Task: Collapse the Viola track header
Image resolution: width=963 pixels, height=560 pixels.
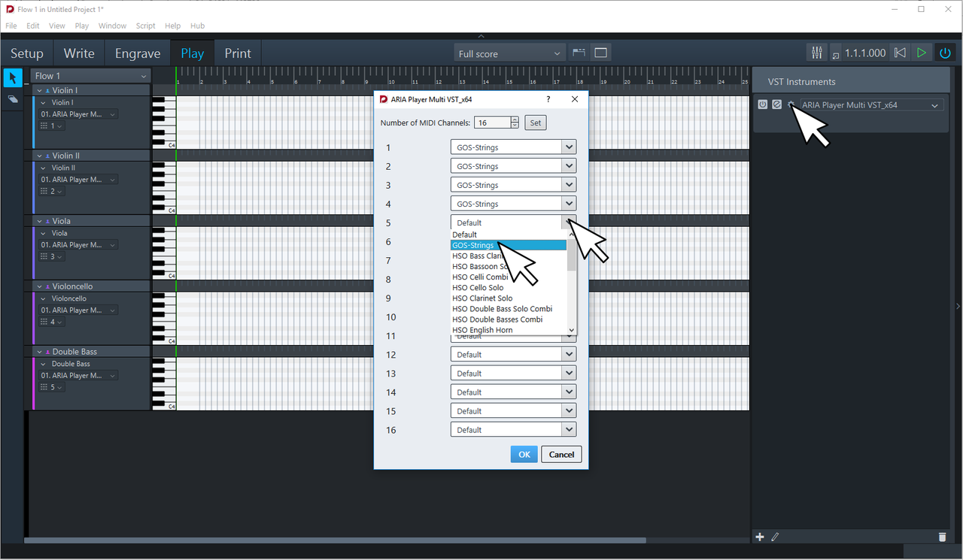Action: point(39,221)
